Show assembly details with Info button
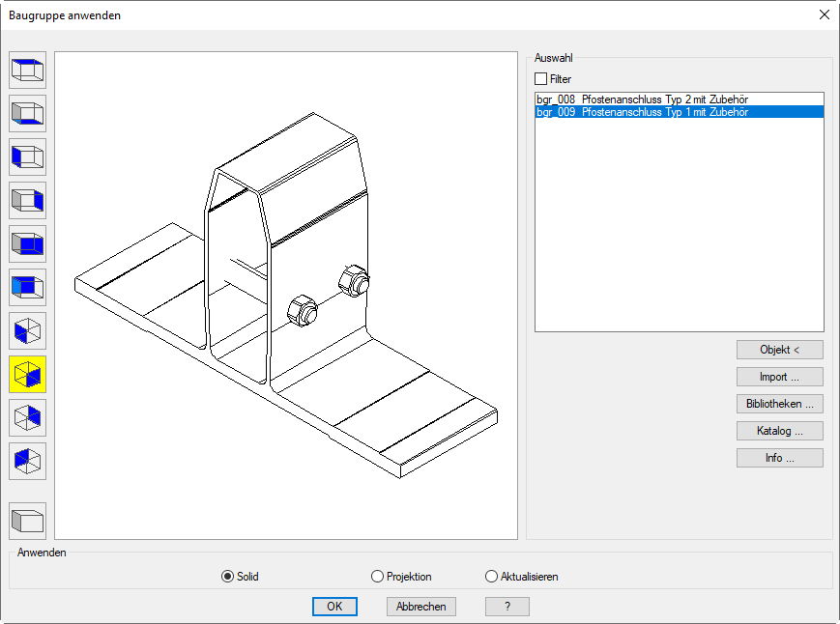The height and width of the screenshot is (624, 840). point(779,458)
